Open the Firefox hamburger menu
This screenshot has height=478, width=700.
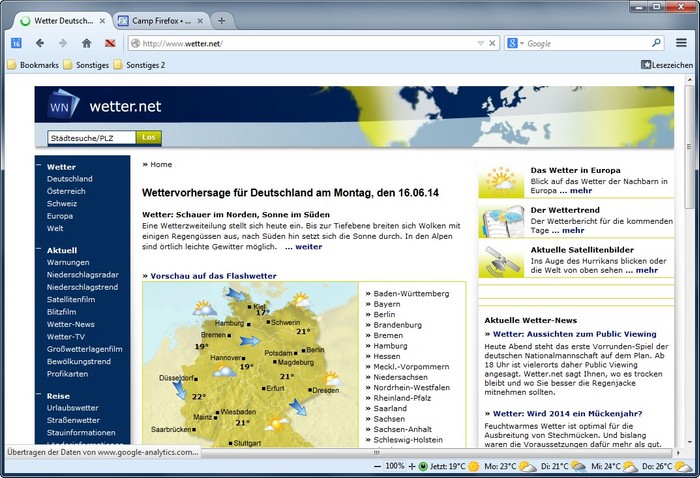[x=681, y=43]
